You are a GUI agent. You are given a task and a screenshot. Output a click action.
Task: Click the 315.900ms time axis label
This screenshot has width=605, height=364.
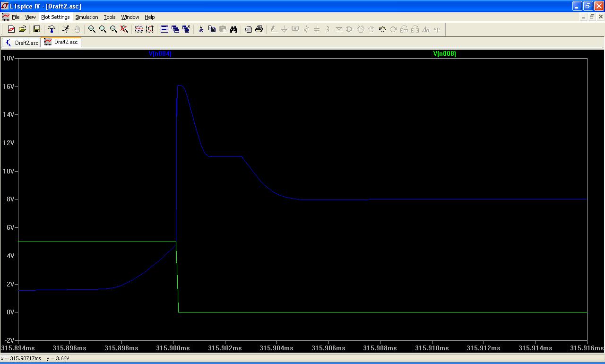tap(173, 348)
